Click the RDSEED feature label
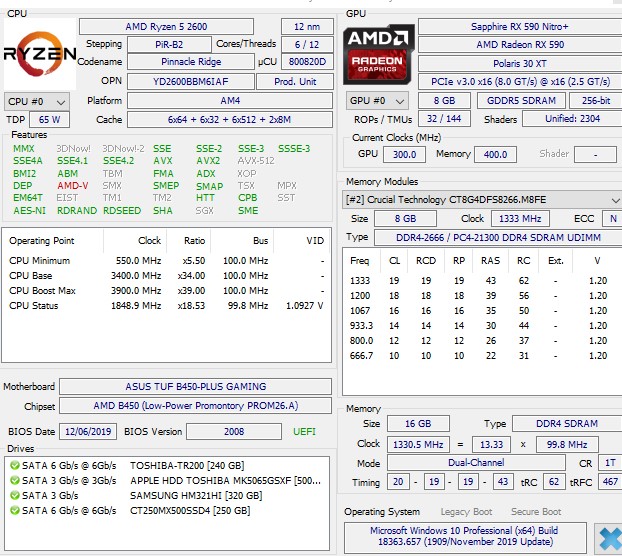622x556 pixels. pos(122,211)
